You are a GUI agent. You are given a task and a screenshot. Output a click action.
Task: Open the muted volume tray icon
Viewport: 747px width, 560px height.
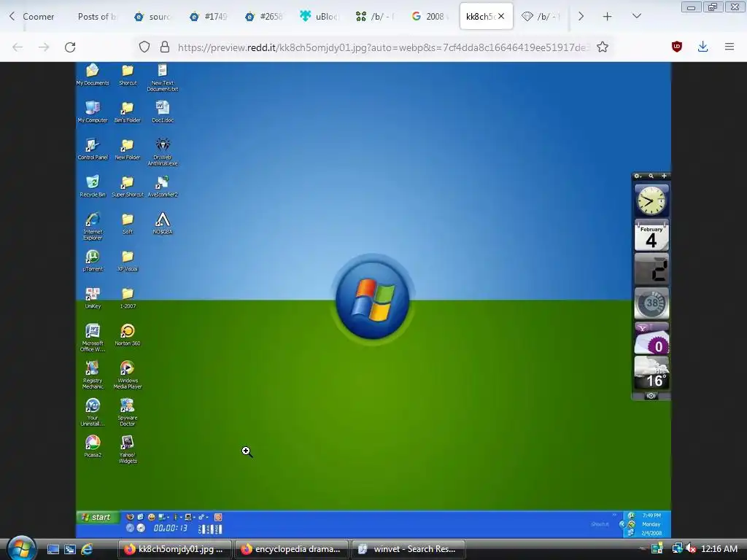pos(690,549)
